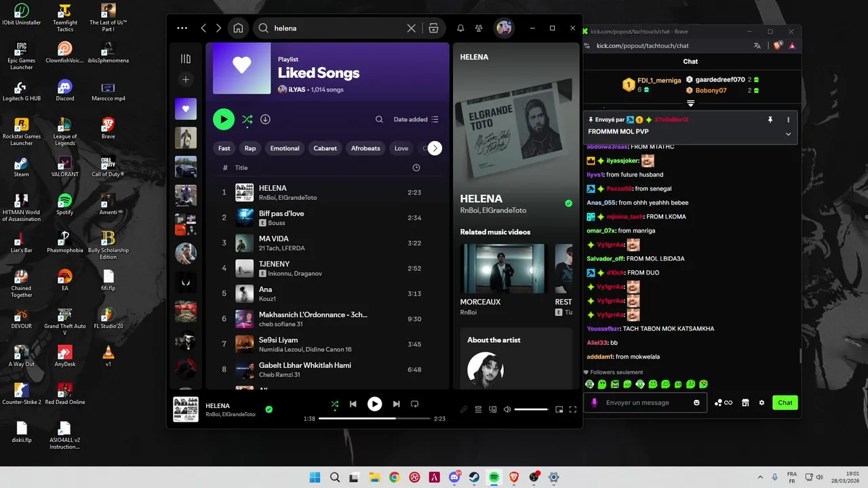Open the emoji picker in Kick chat
Screen dimensions: 868x488
pyautogui.click(x=696, y=403)
